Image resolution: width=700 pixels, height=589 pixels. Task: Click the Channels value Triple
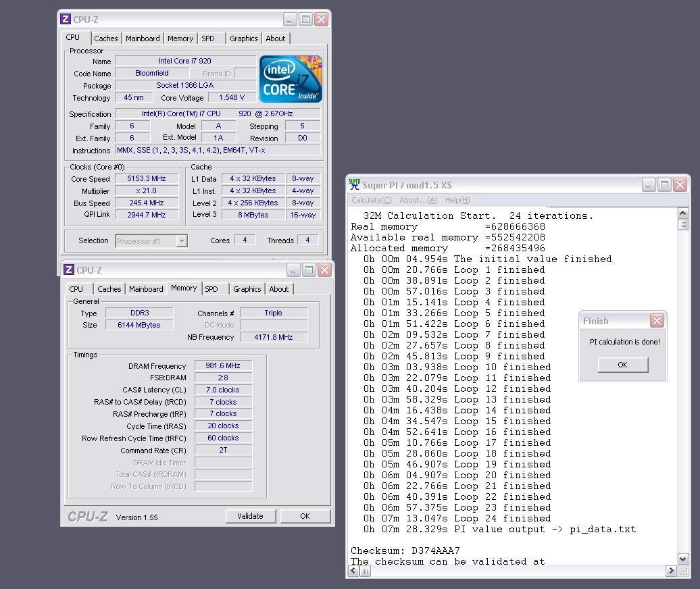pos(274,313)
